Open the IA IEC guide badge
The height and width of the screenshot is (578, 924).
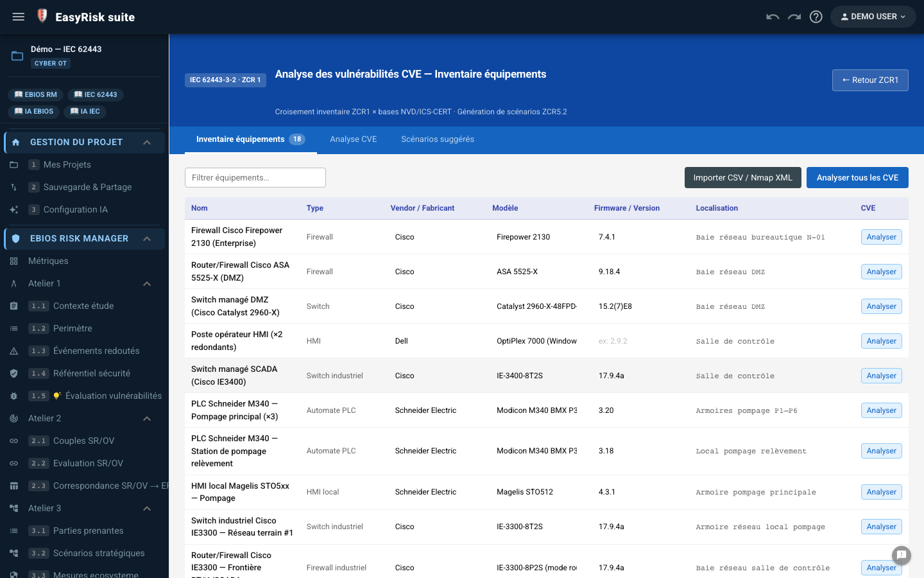click(85, 111)
